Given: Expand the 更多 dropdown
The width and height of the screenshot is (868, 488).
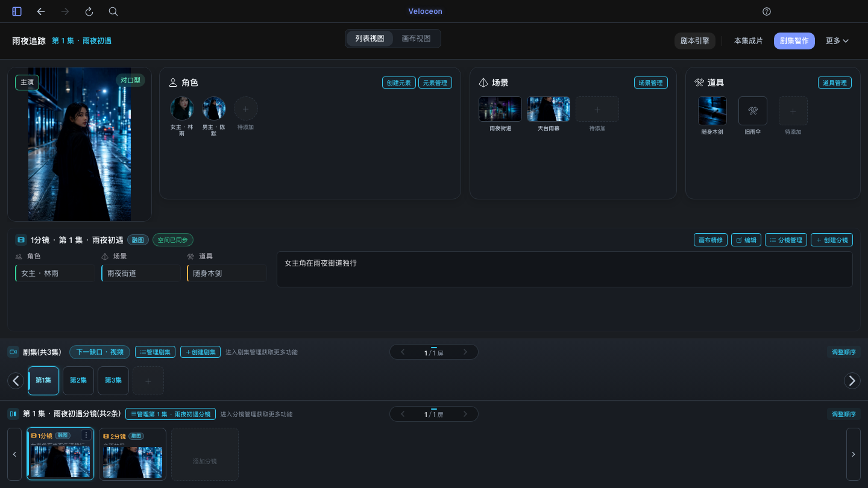Looking at the screenshot, I should coord(837,41).
